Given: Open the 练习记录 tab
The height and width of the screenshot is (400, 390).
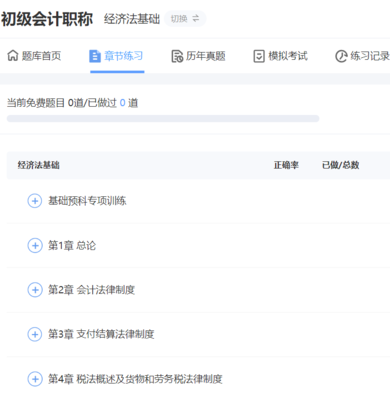Looking at the screenshot, I should pos(362,56).
